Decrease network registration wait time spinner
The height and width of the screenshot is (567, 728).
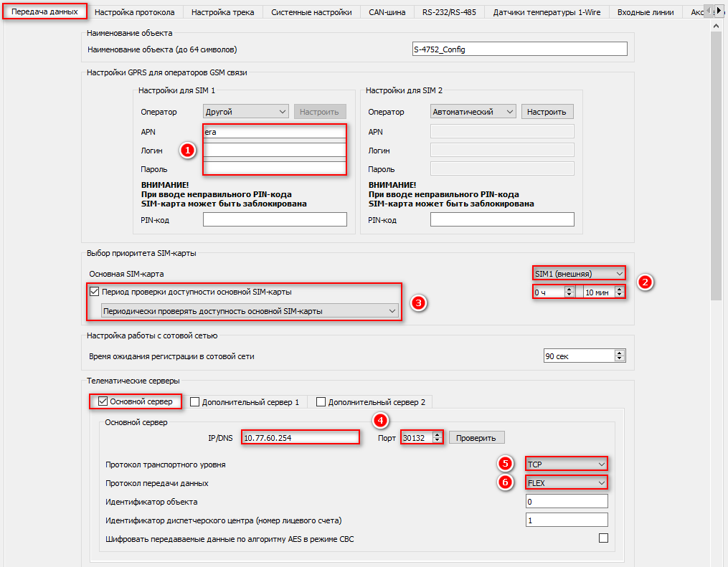(x=620, y=359)
